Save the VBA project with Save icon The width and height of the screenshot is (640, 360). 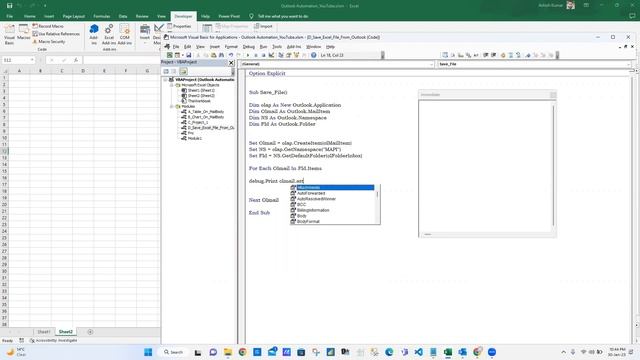pos(189,55)
